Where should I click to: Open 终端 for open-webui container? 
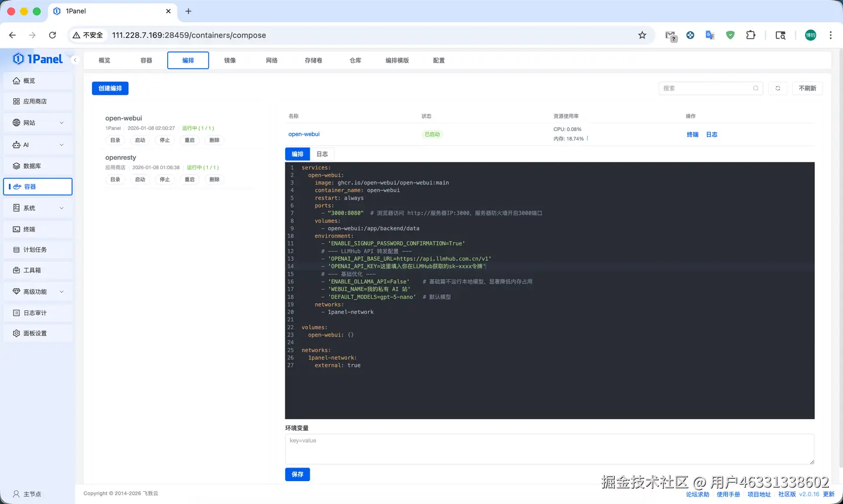click(x=693, y=135)
